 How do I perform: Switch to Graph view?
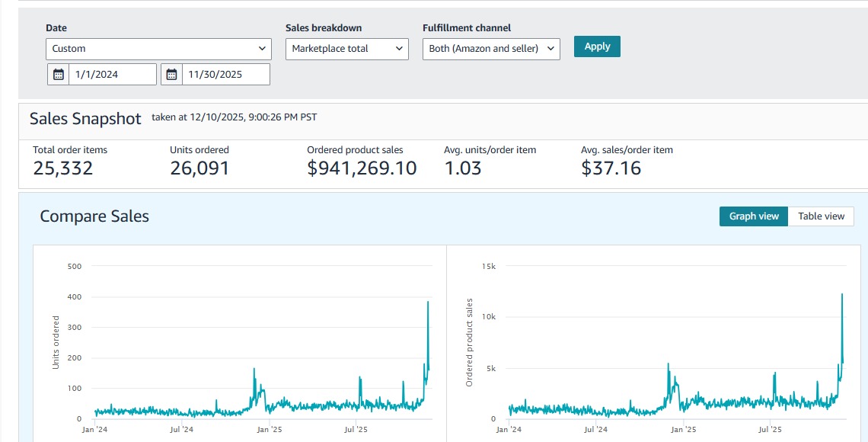753,216
